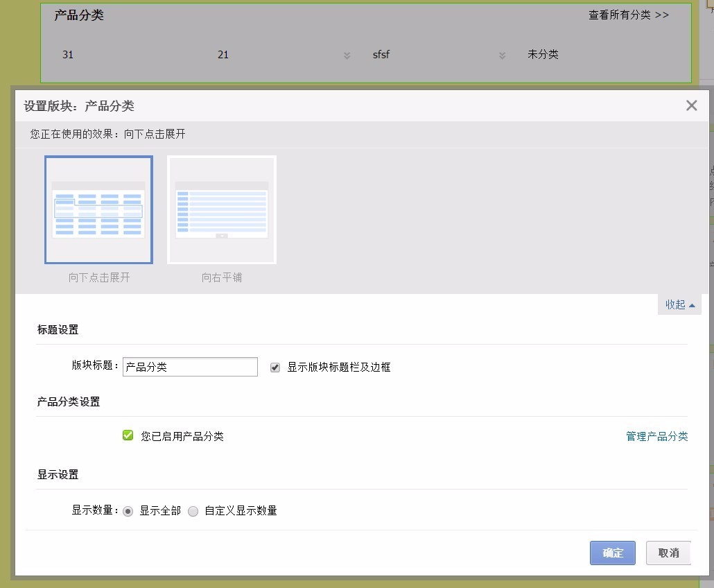Screen dimensions: 714x588
Task: Select the "31" product category entry
Action: pyautogui.click(x=68, y=55)
